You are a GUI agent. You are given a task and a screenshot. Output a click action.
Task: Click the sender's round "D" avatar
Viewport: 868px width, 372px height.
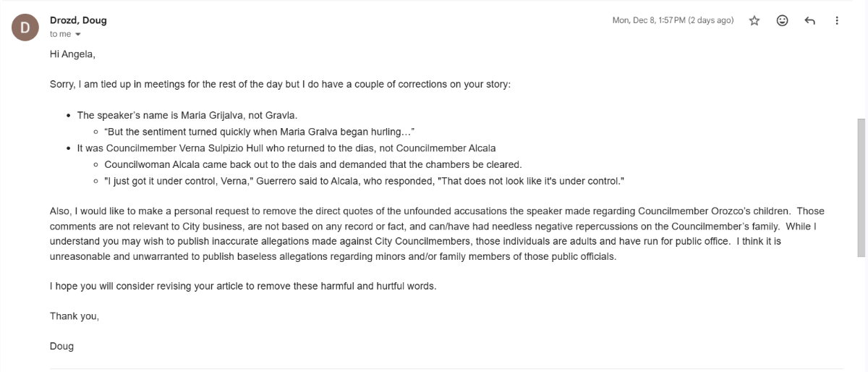point(25,28)
